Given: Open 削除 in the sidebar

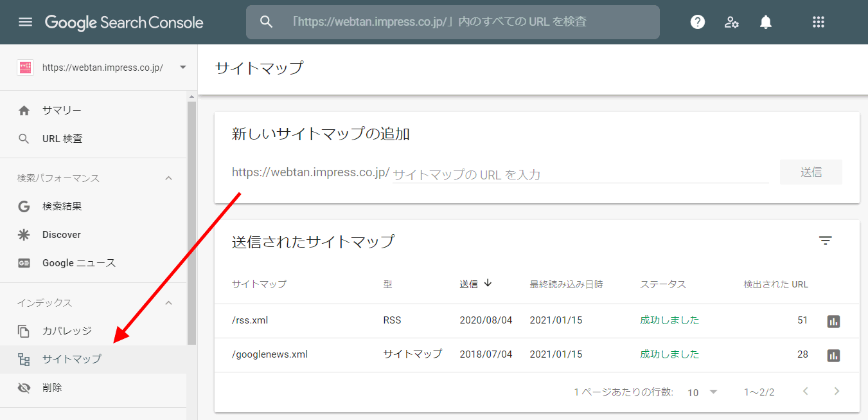Looking at the screenshot, I should pos(93,388).
